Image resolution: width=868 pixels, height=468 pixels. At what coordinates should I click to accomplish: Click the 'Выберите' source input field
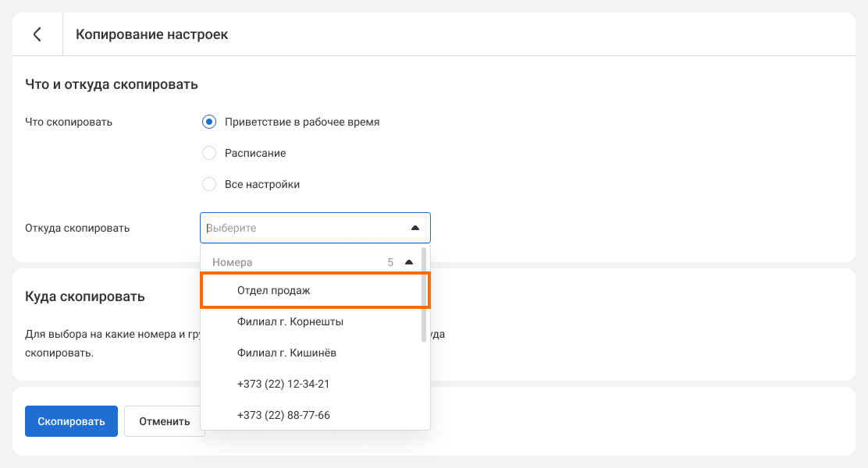coord(304,228)
